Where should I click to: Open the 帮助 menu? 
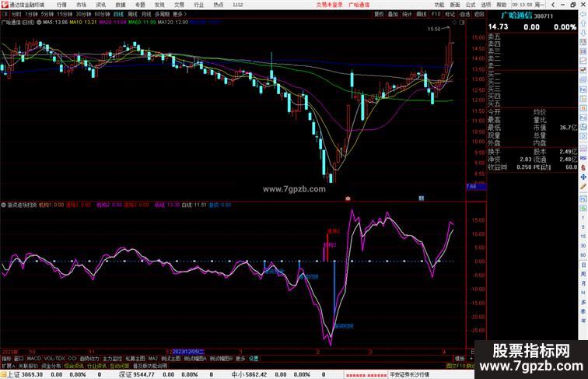502,5
